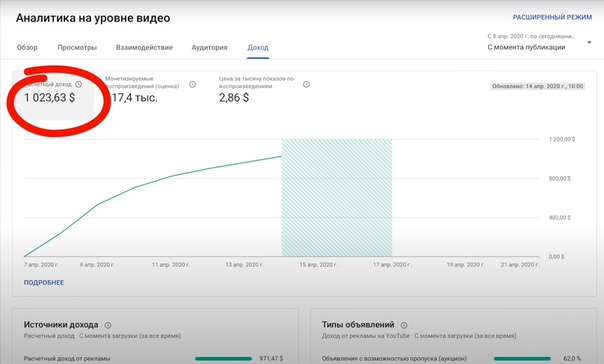The image size is (604, 364).
Task: Click info icon next to playback-based CPM
Action: point(306,84)
